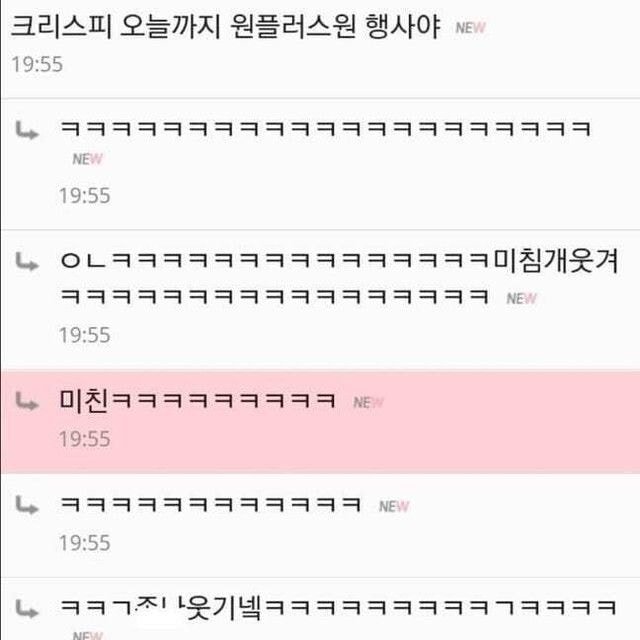
Task: Click reply arrow icon of the first ㅋㅋㅋ reply
Action: pos(27,131)
